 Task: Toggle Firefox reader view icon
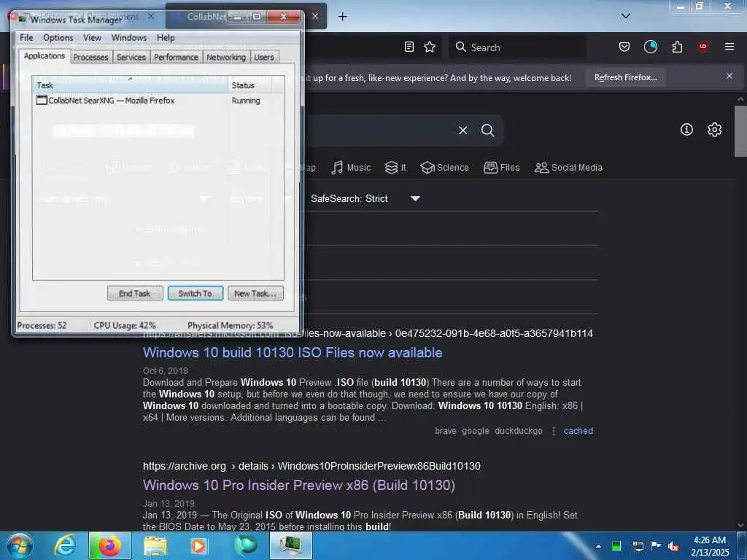pyautogui.click(x=409, y=47)
